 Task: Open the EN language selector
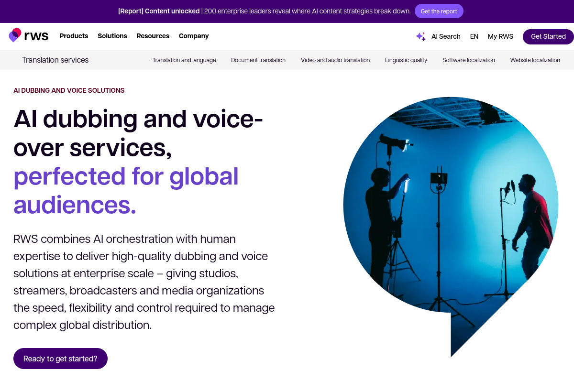[x=474, y=36]
